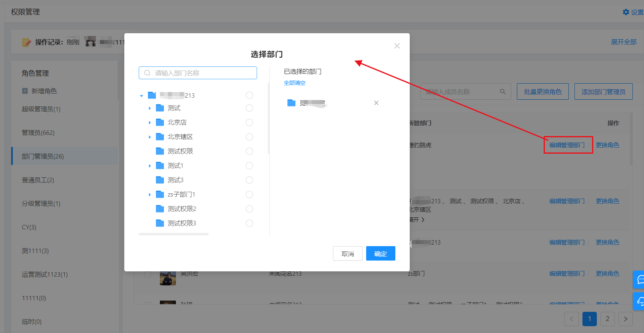Confirm selection with 确定 button
This screenshot has height=333, width=644.
tap(381, 253)
